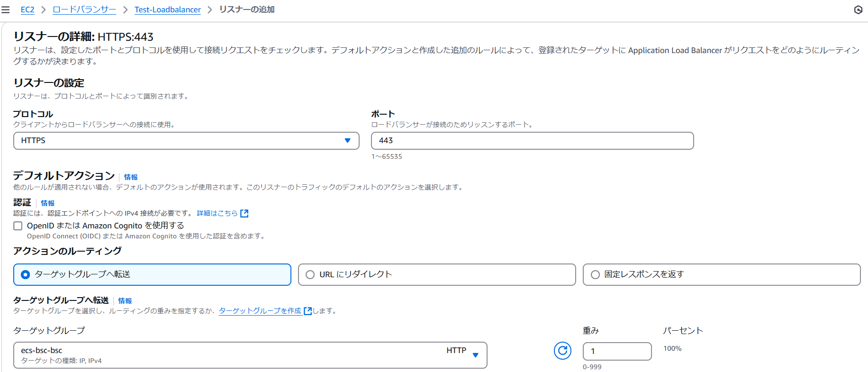Open the hamburger navigation menu
The width and height of the screenshot is (868, 372).
6,9
